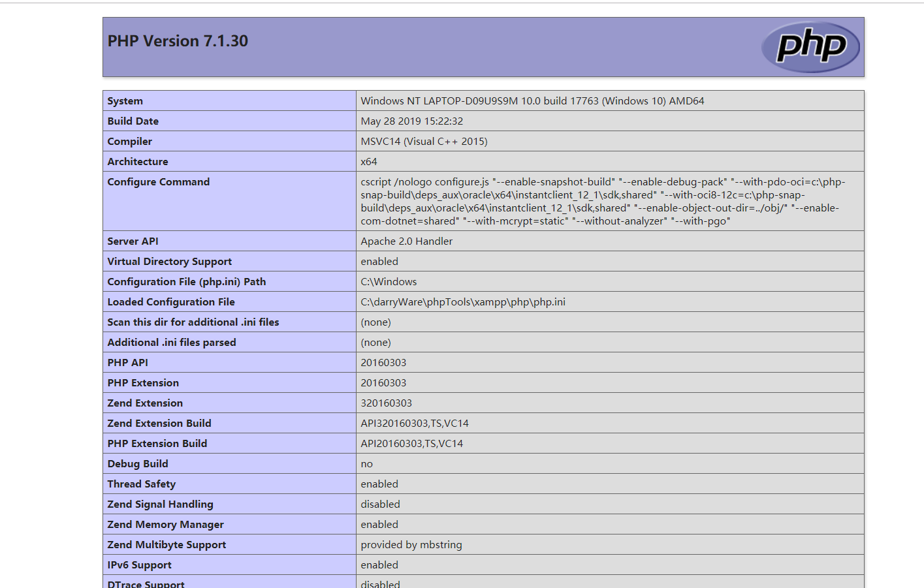Image resolution: width=924 pixels, height=588 pixels.
Task: Click the "Zend Memory Manager" label
Action: click(x=166, y=525)
